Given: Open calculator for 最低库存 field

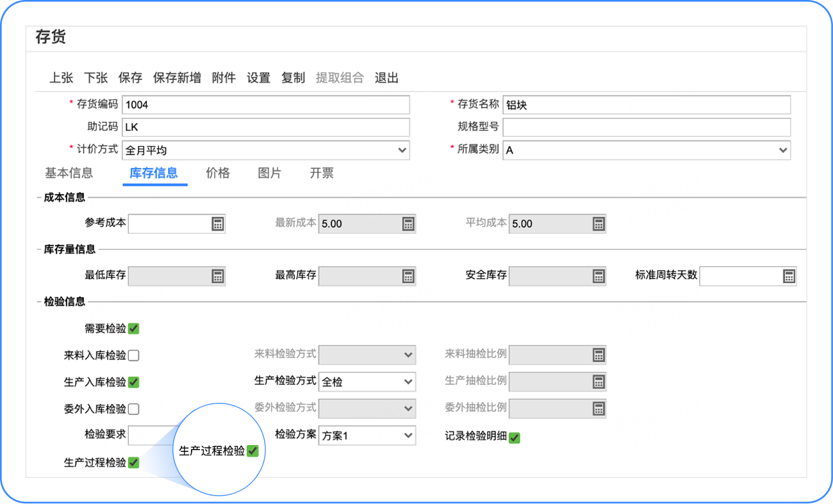Looking at the screenshot, I should (x=217, y=276).
